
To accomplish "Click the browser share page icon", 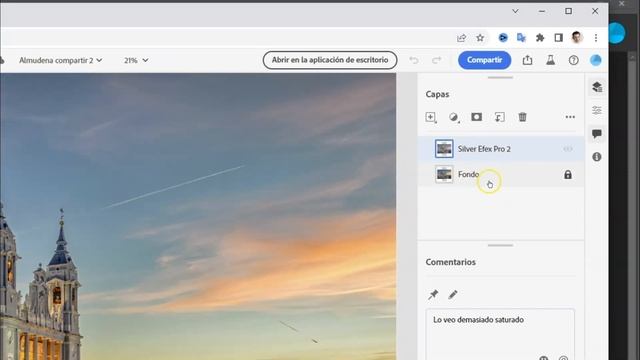I will click(462, 38).
